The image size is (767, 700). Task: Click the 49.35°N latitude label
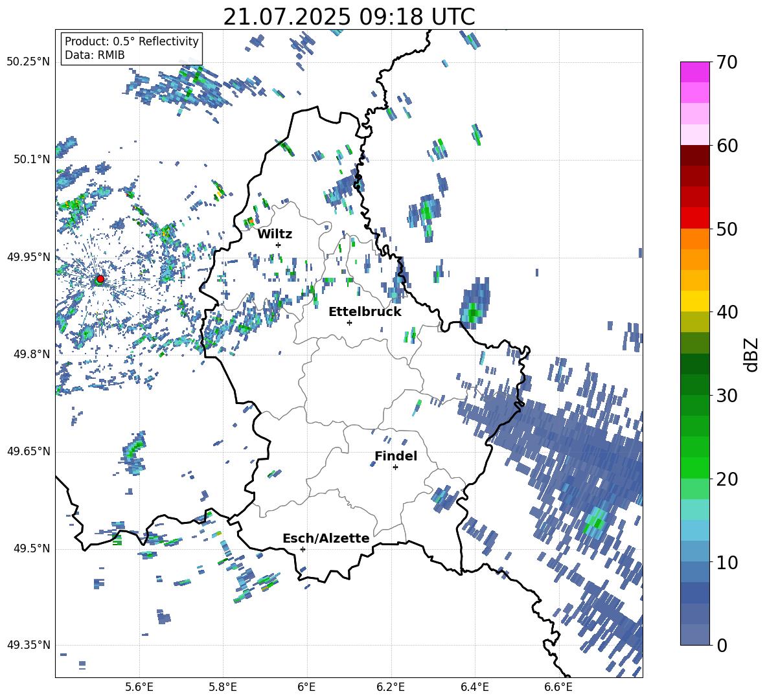[29, 645]
